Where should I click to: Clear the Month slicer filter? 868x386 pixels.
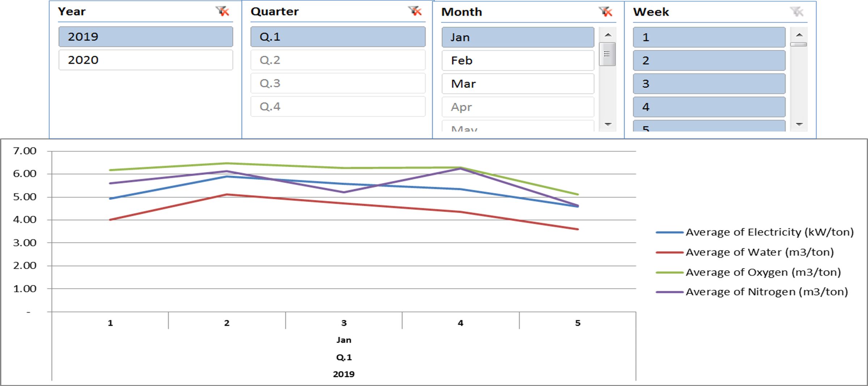pyautogui.click(x=605, y=12)
